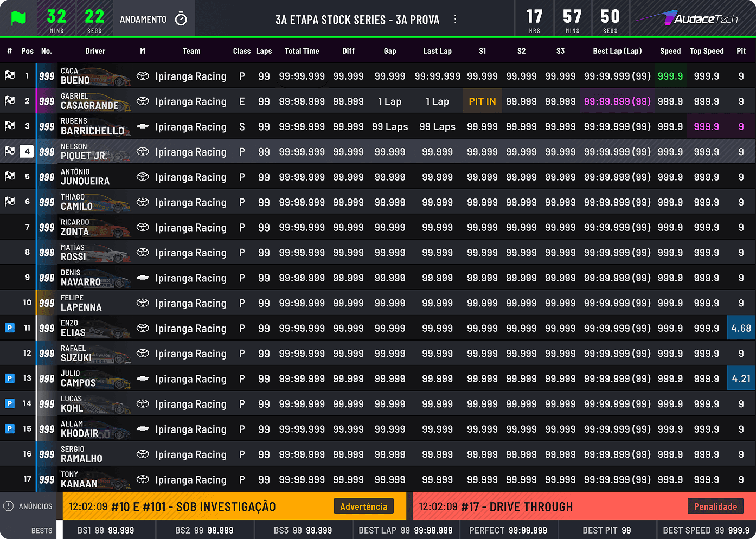Click the alert octagon icon next to ANÚNCIOS

tap(8, 506)
